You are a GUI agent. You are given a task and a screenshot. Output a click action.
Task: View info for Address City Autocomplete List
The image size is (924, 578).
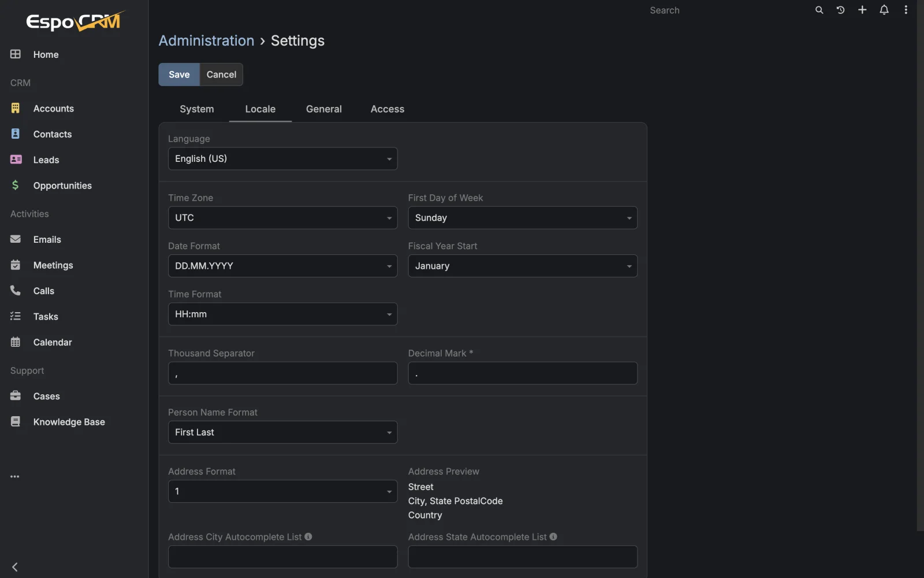[x=308, y=536]
